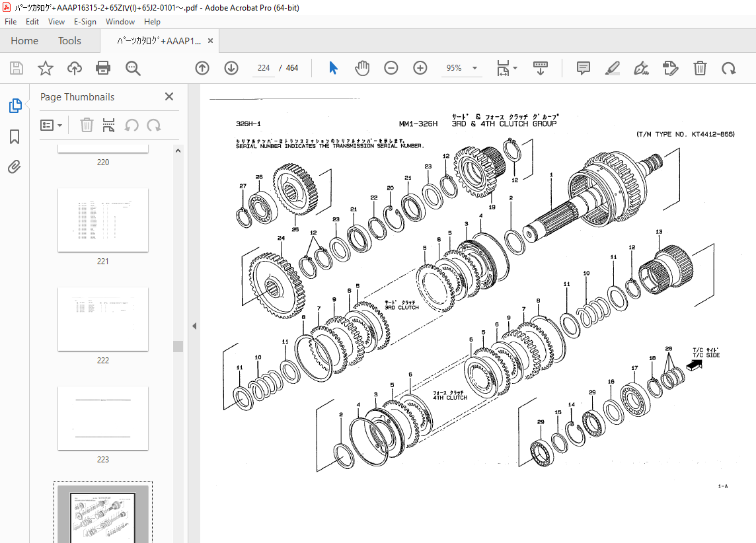Close the Page Thumbnails panel
This screenshot has height=543, width=756.
coord(169,96)
